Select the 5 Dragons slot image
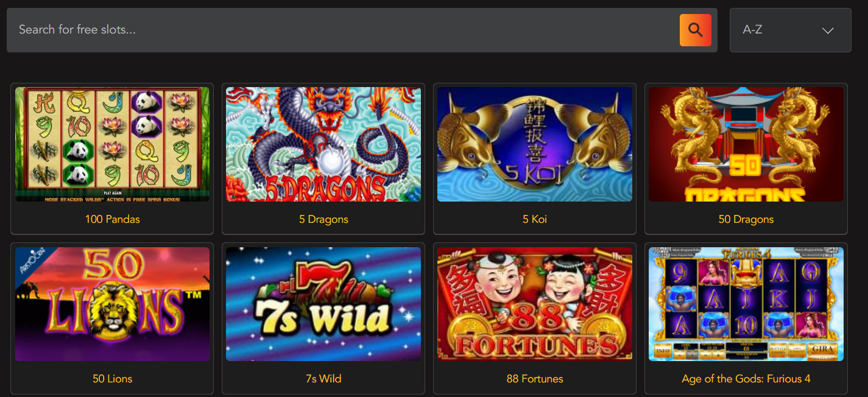868x397 pixels. tap(323, 144)
